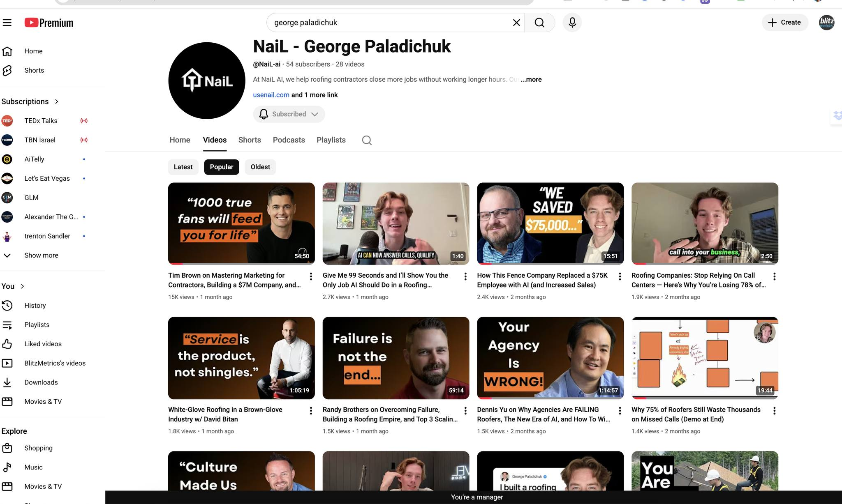Click the channel search magnifier icon
The height and width of the screenshot is (504, 842).
(x=367, y=140)
